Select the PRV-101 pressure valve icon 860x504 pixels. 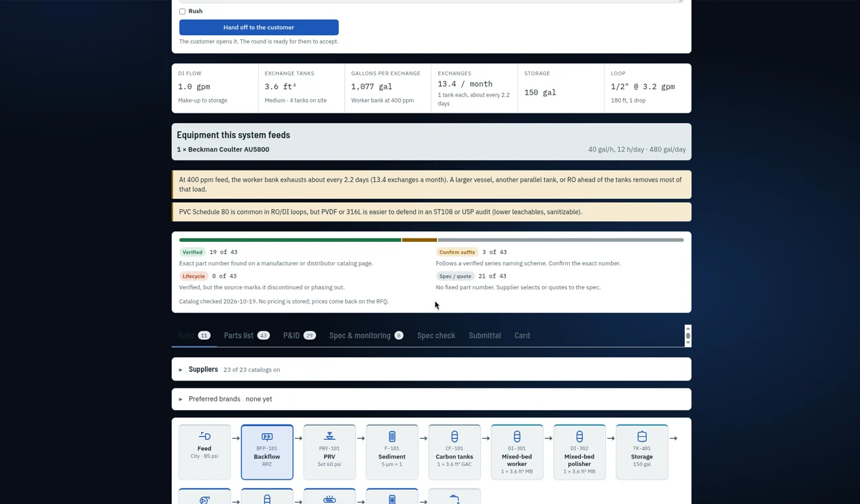(x=329, y=436)
